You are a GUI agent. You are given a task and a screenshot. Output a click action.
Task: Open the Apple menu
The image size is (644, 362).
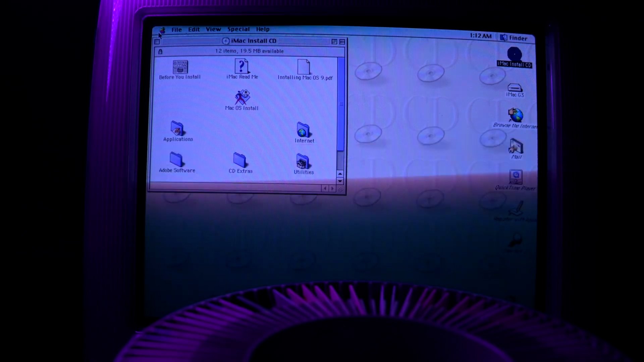coord(162,30)
